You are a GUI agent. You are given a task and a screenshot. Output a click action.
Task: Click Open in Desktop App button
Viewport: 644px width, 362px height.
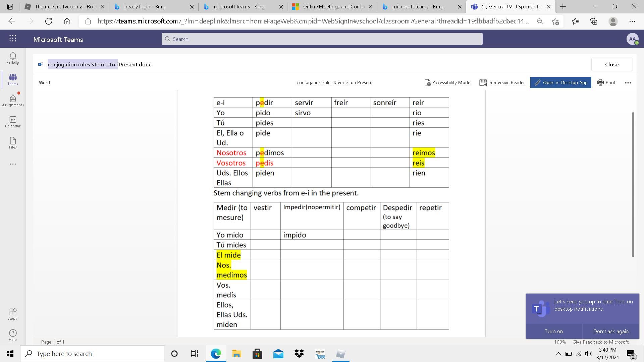(x=560, y=82)
